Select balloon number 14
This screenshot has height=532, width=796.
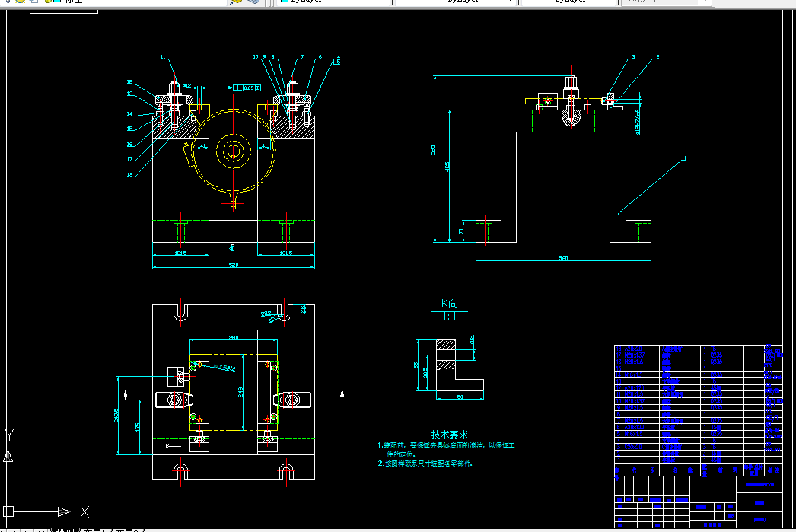click(x=129, y=113)
